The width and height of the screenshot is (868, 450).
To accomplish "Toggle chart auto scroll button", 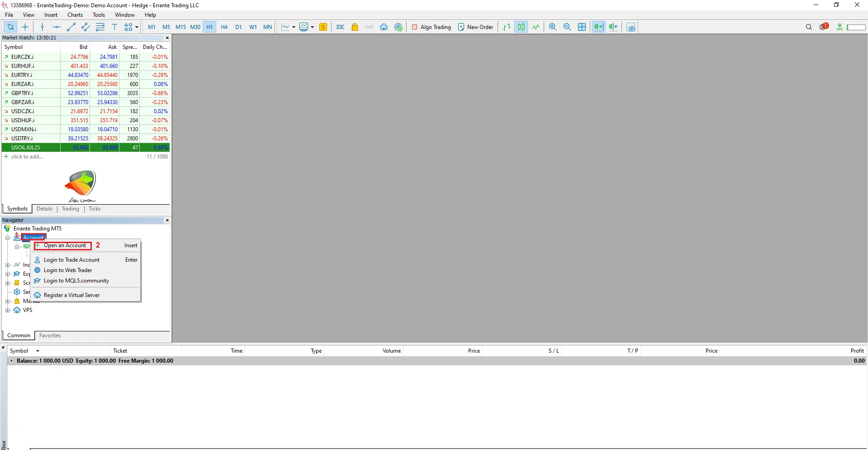I will (598, 27).
